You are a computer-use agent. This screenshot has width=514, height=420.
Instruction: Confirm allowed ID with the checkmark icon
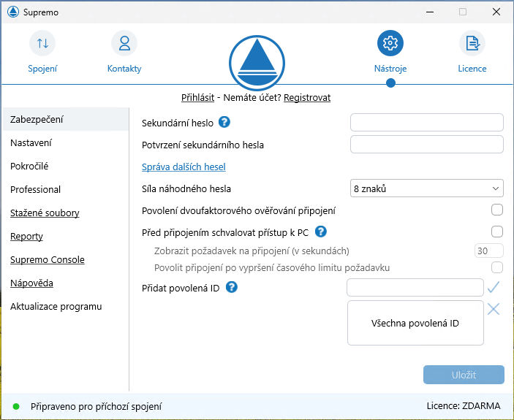(494, 287)
